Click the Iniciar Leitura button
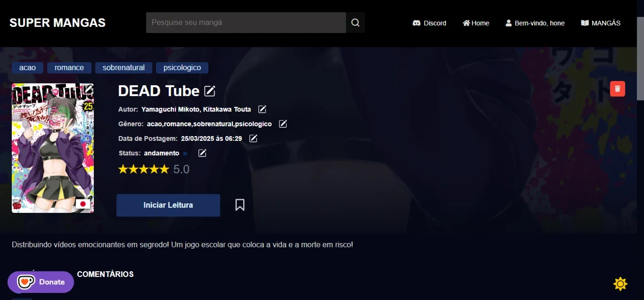Image resolution: width=644 pixels, height=300 pixels. pos(168,205)
